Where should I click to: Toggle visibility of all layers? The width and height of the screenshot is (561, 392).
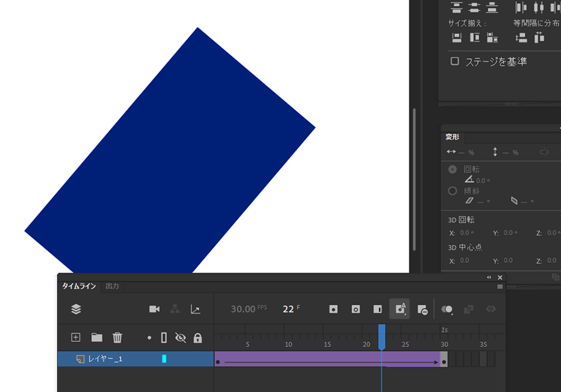[180, 338]
